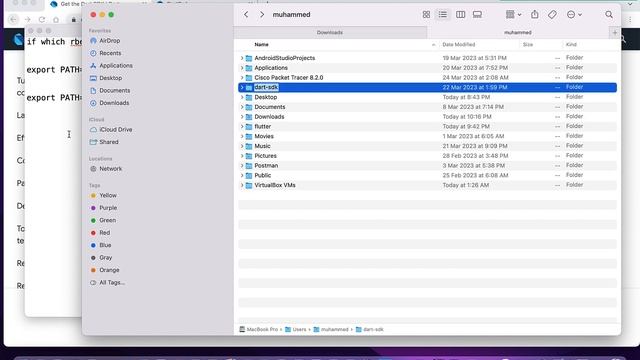Switch Finder to list view
640x360 pixels.
[x=443, y=15]
